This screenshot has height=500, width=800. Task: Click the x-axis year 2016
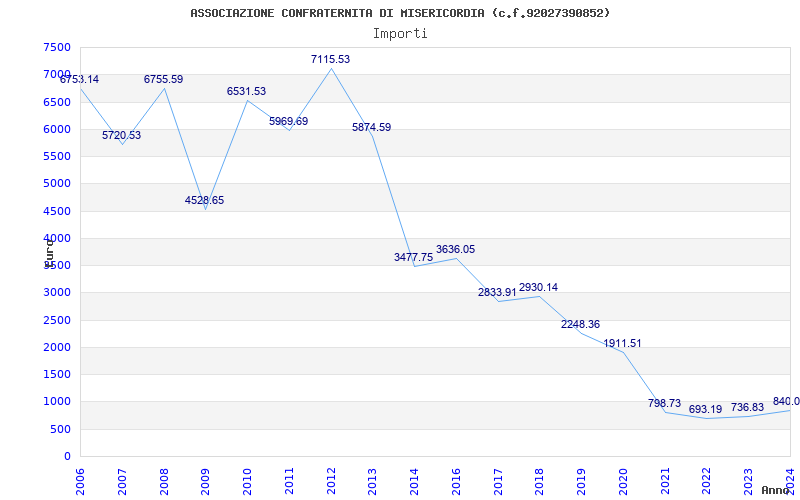457,482
